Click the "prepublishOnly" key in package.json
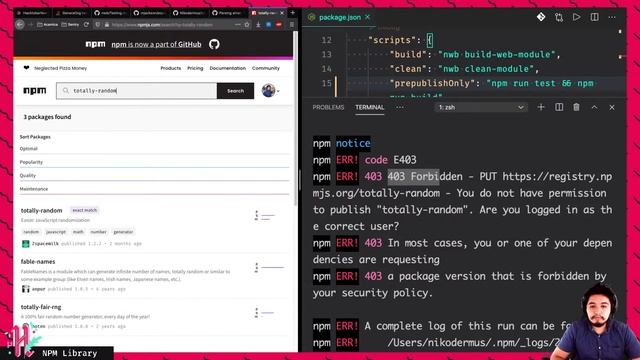The width and height of the screenshot is (640, 360). tap(433, 83)
